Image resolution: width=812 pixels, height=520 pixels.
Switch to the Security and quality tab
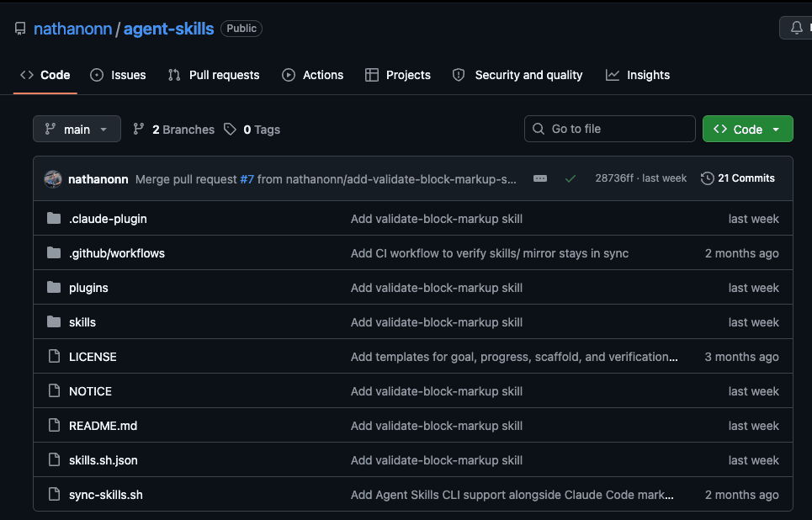pos(517,75)
